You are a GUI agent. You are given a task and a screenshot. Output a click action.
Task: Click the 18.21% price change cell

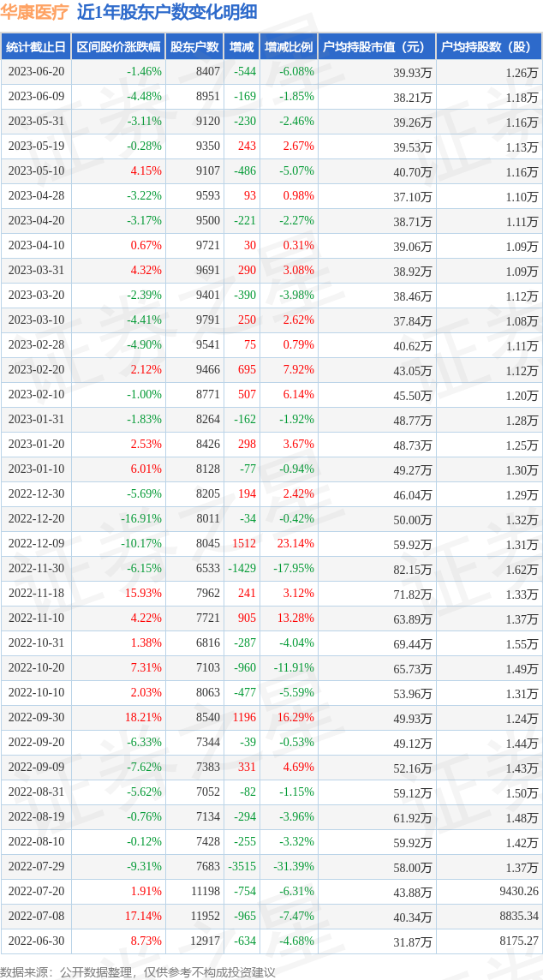tap(145, 717)
